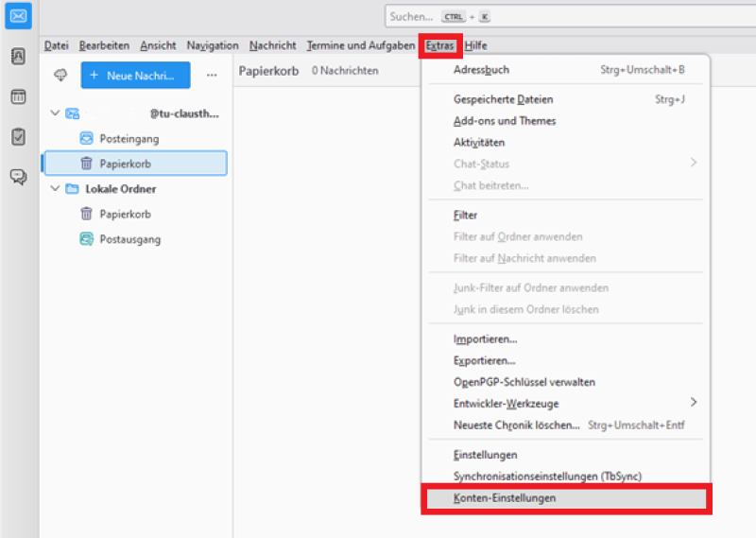
Task: Open the Address Book sidebar icon
Action: [18, 56]
